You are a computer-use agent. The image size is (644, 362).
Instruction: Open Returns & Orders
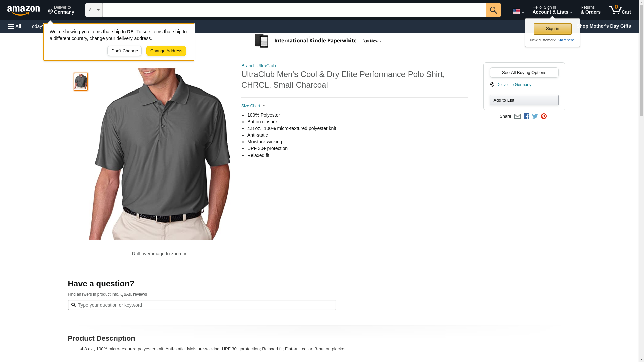point(590,10)
